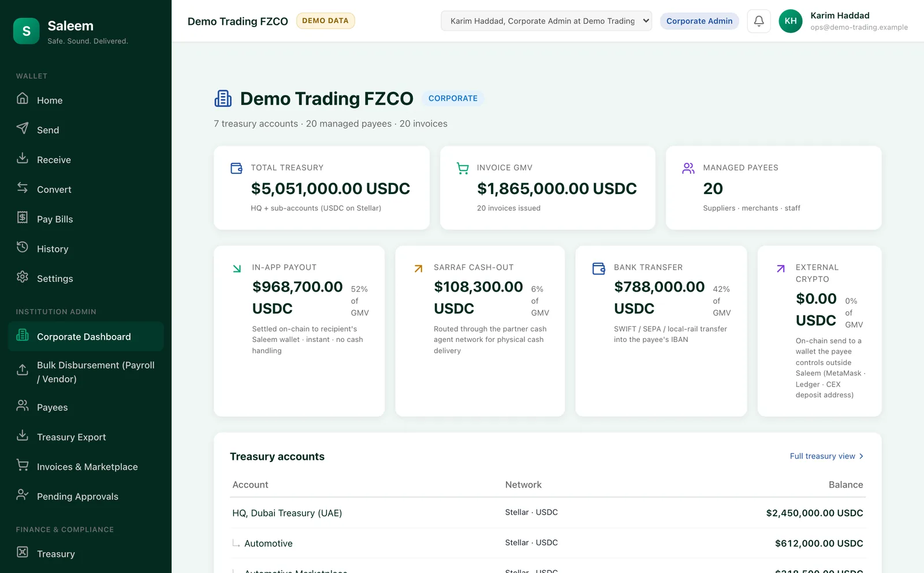
Task: Go to Invoices & Marketplace
Action: pyautogui.click(x=86, y=467)
